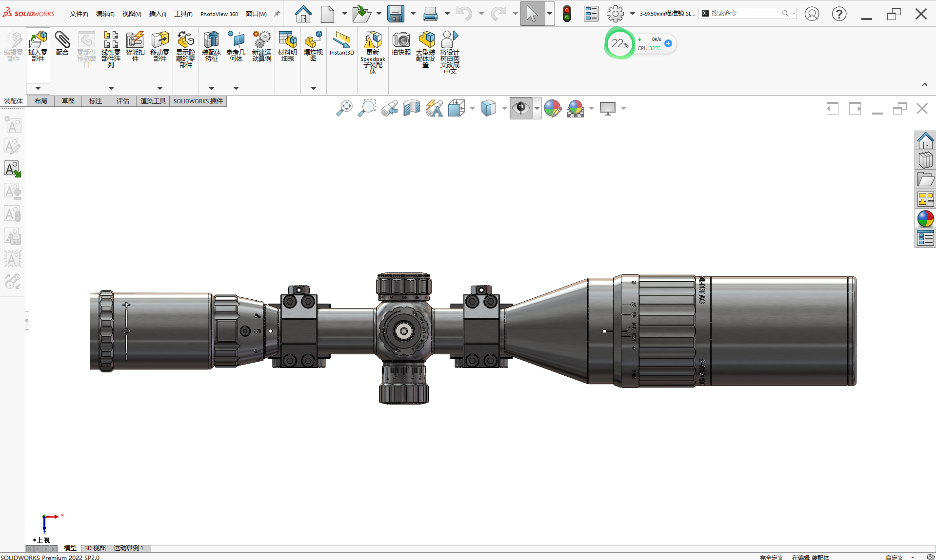The width and height of the screenshot is (936, 560).
Task: Open Large Assembly Settings
Action: point(425,49)
